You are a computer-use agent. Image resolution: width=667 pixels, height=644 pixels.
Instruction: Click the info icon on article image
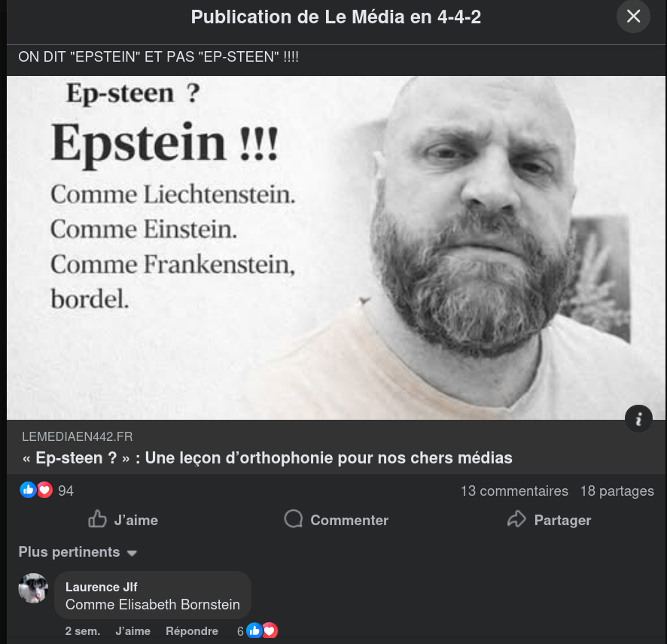click(638, 419)
